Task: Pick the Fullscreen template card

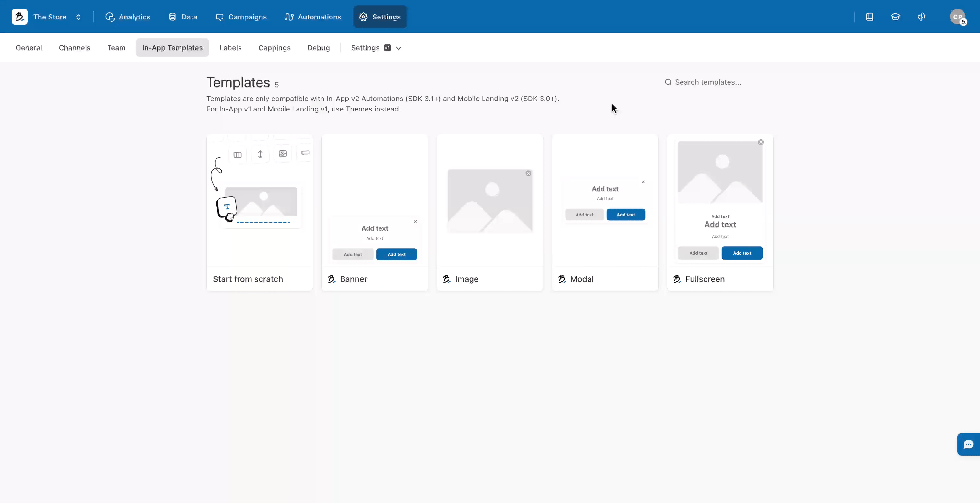Action: (x=720, y=212)
